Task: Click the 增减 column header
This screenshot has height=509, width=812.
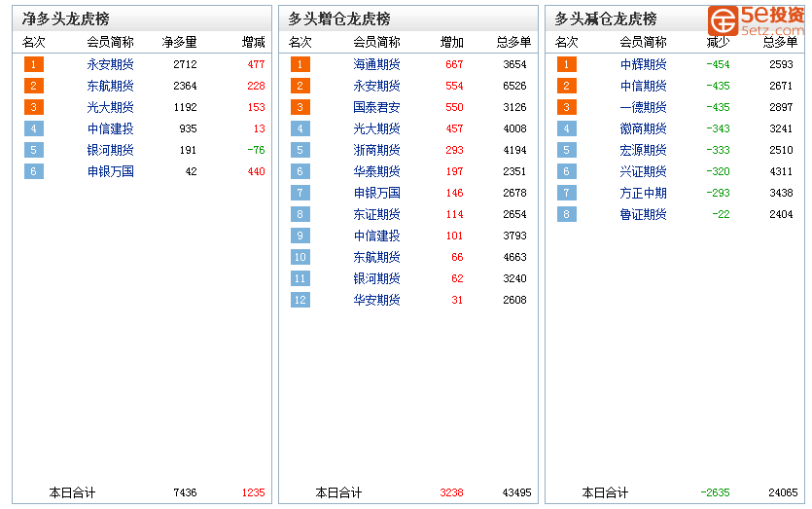Action: [x=253, y=42]
